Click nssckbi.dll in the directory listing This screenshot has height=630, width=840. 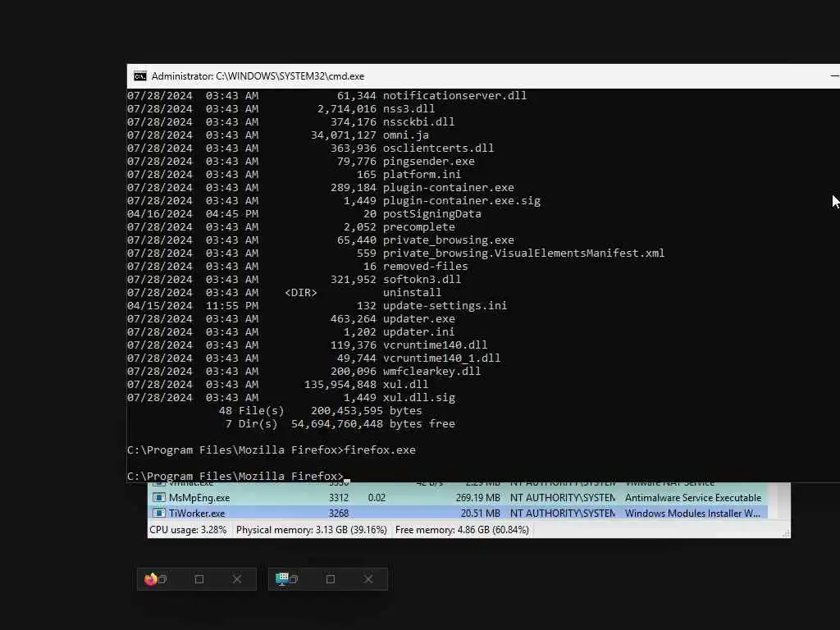tap(418, 122)
